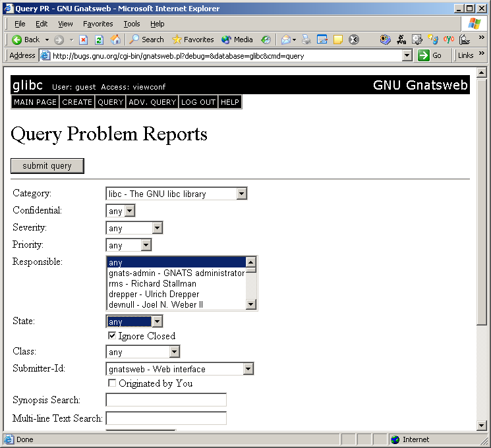The width and height of the screenshot is (491, 448).
Task: Refresh the page with the green arrows icon
Action: click(100, 40)
